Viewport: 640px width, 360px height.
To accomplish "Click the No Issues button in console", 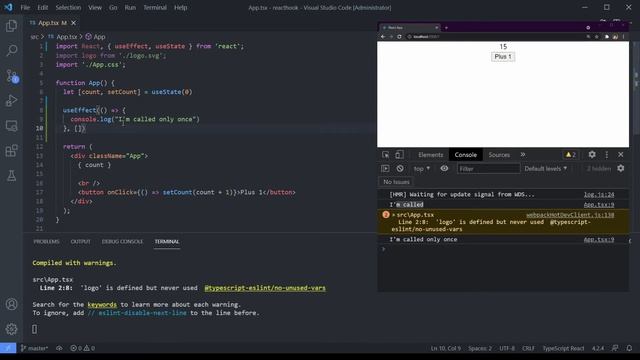I will (396, 182).
